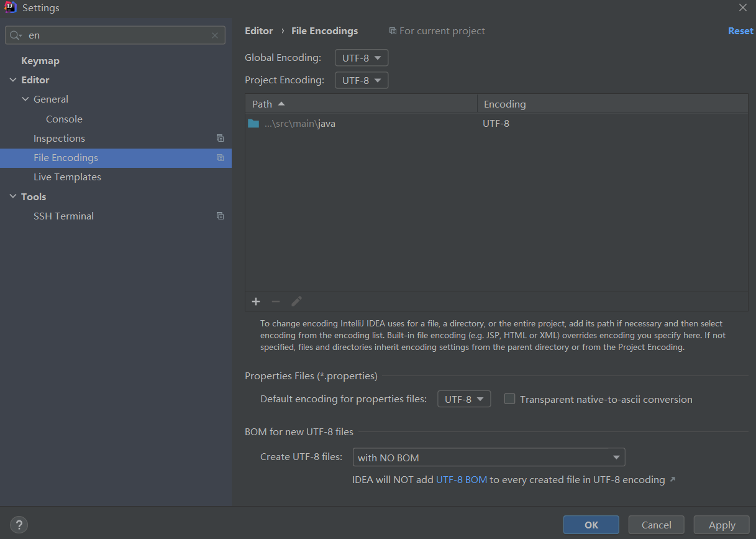Click the Reset link
The height and width of the screenshot is (539, 756).
pos(740,31)
